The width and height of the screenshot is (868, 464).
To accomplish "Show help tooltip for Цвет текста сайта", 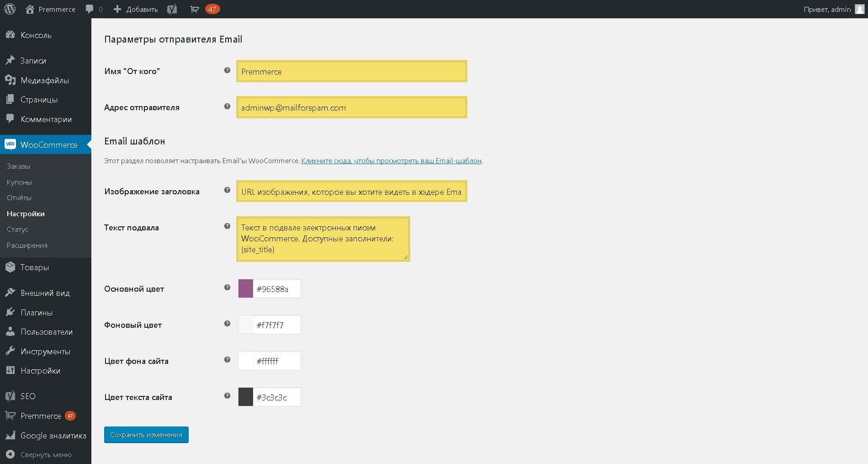I will (227, 396).
